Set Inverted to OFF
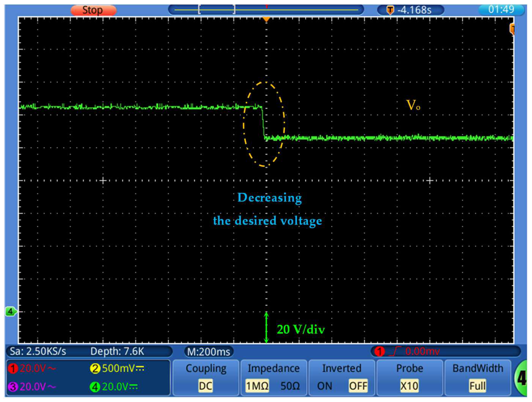 358,386
